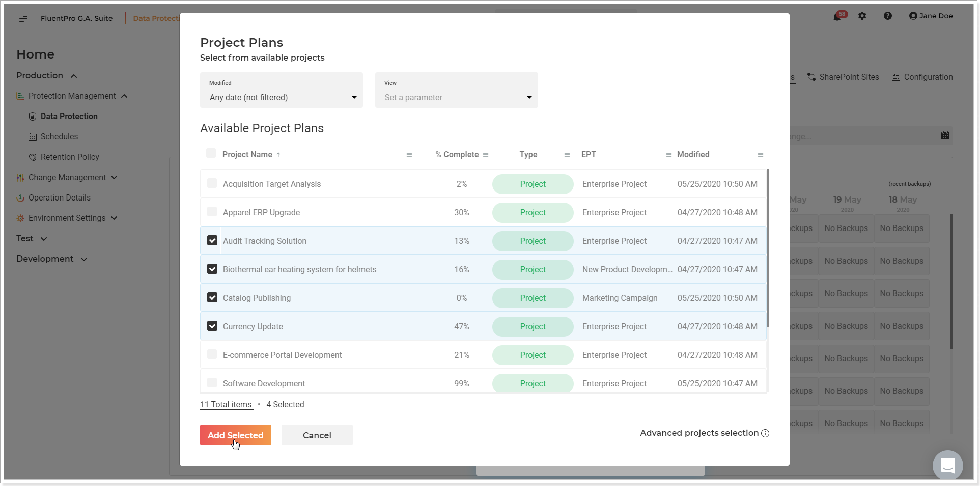
Task: Open EPT column menu icon
Action: (x=669, y=155)
